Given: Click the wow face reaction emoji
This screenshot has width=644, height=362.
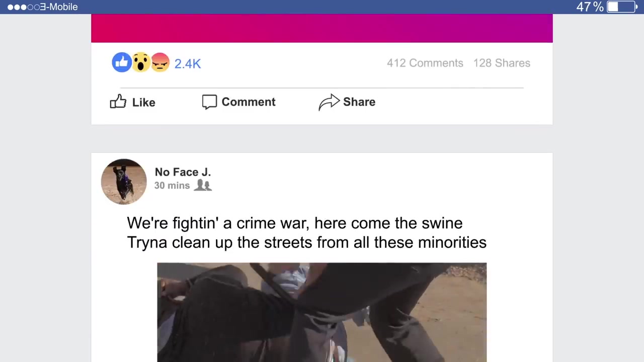Looking at the screenshot, I should coord(141,62).
